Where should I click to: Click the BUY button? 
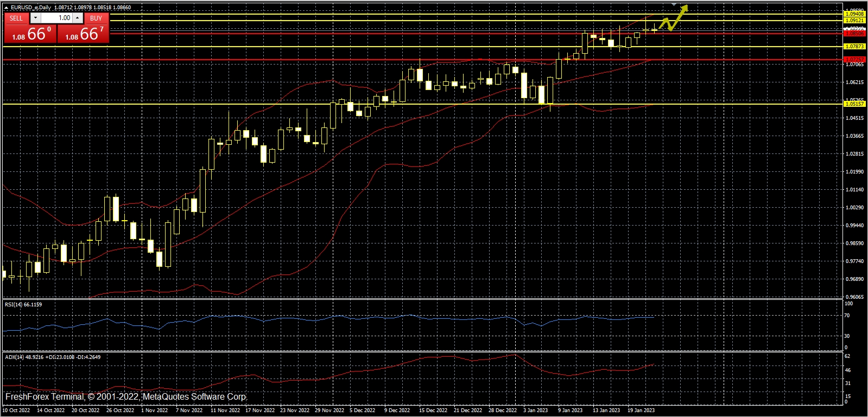point(96,18)
